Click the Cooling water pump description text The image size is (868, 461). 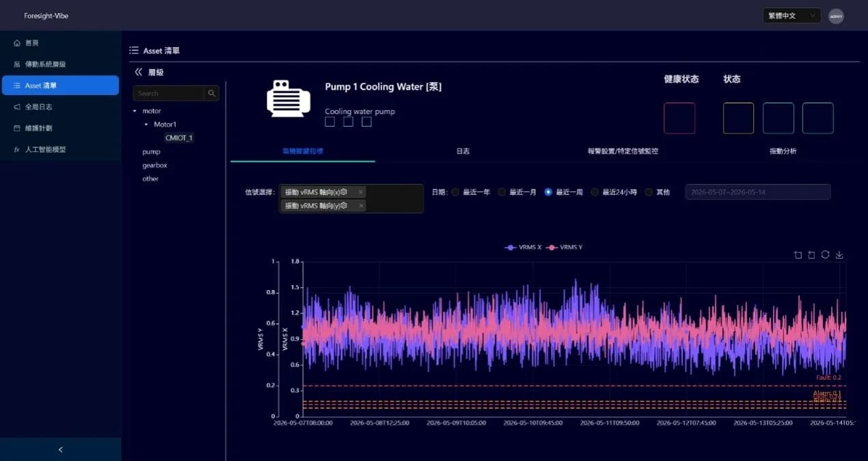click(x=360, y=111)
